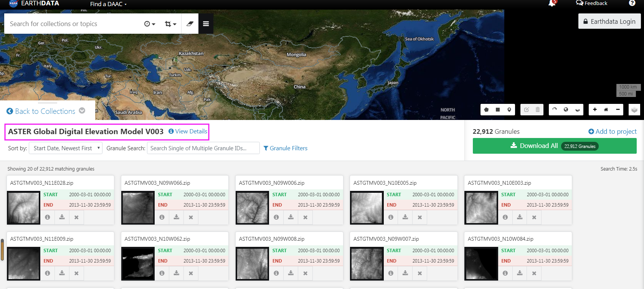Select the rectangle draw tool on map
Viewport: 644px width, 289px height.
(x=498, y=110)
